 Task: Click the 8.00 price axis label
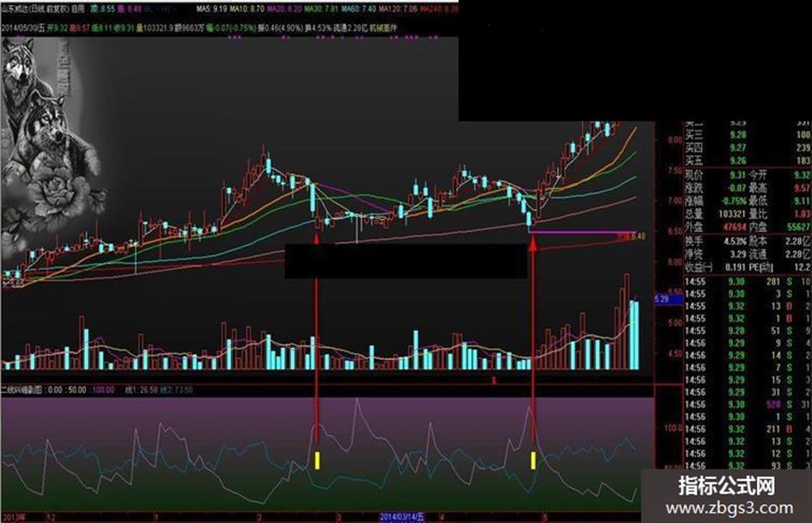675,140
